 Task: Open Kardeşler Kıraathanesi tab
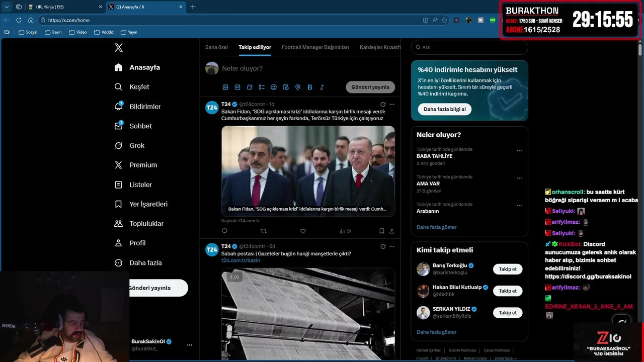click(380, 47)
